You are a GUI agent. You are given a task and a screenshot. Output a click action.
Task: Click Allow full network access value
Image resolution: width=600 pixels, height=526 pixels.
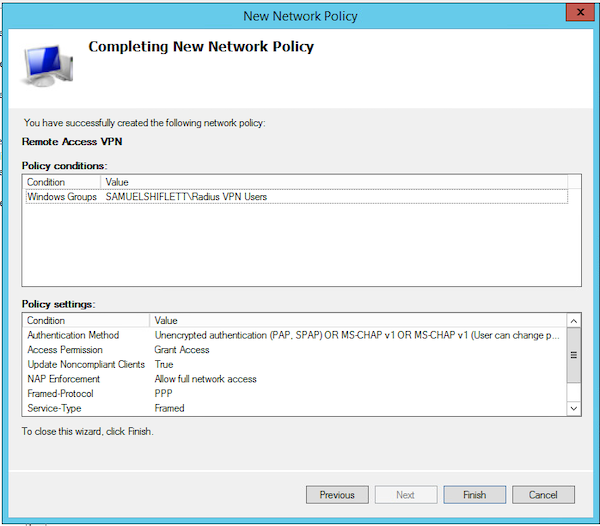coord(205,379)
